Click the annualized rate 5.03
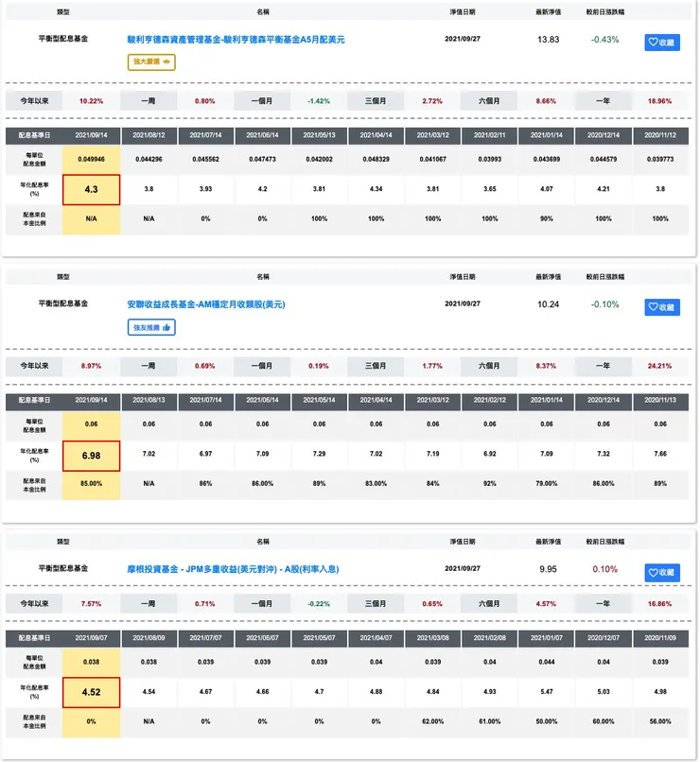700x762 pixels. (x=604, y=691)
